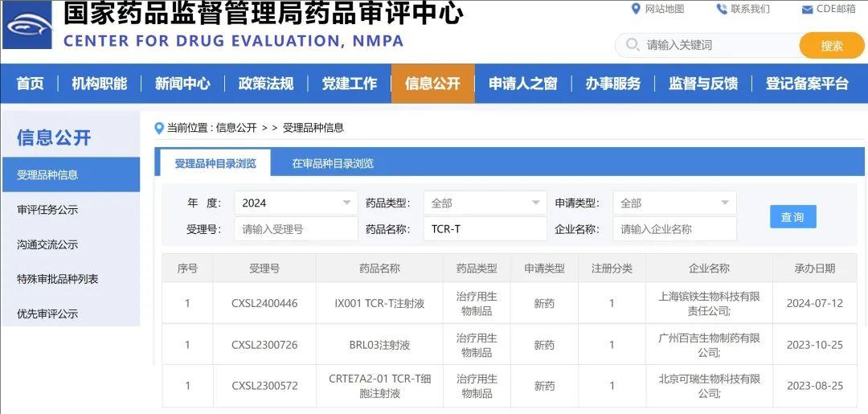
Task: Click the 企业名称 input field
Action: pyautogui.click(x=674, y=229)
